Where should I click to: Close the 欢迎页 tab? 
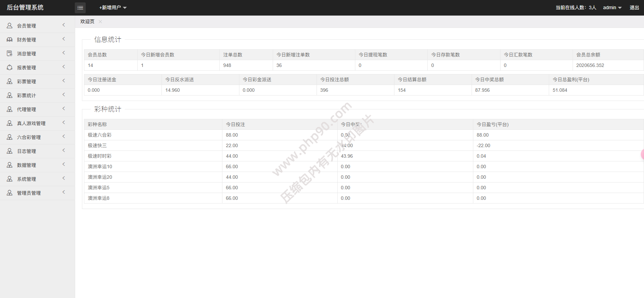pos(100,21)
